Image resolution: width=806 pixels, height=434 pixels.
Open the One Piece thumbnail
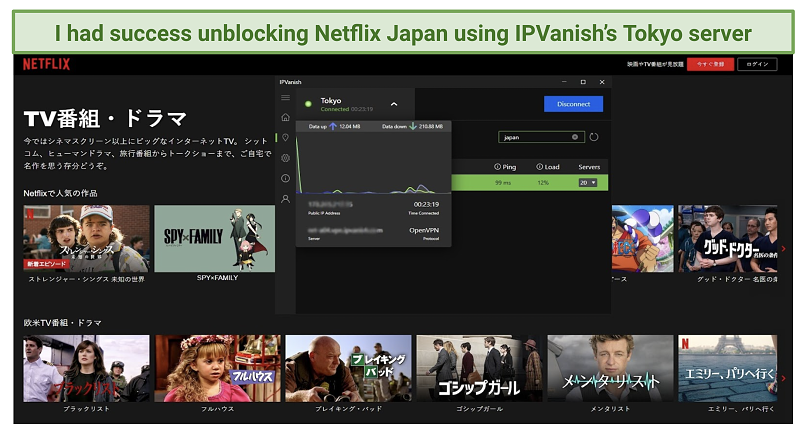643,239
